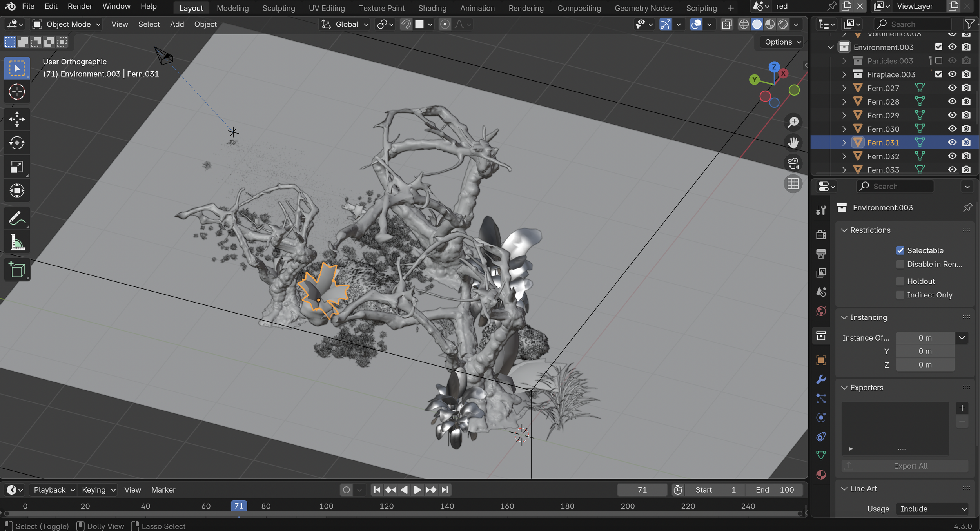Toggle snapping magnet icon
Image resolution: width=980 pixels, height=531 pixels.
coord(406,24)
